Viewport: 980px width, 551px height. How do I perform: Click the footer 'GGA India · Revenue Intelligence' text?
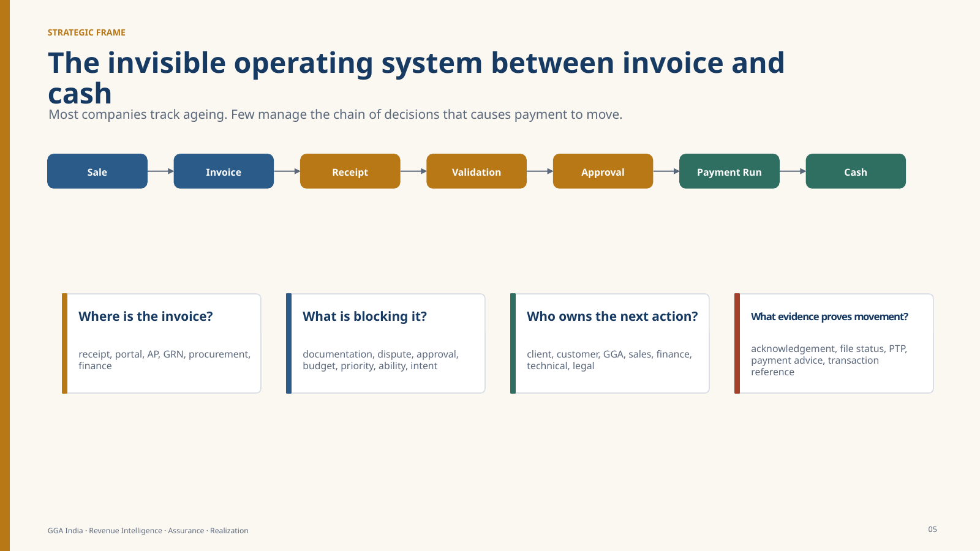148,531
